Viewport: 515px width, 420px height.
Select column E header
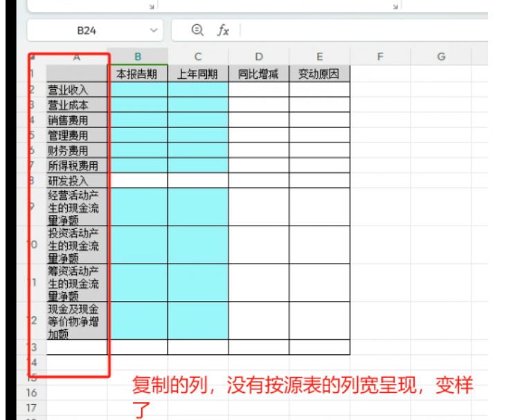point(320,57)
